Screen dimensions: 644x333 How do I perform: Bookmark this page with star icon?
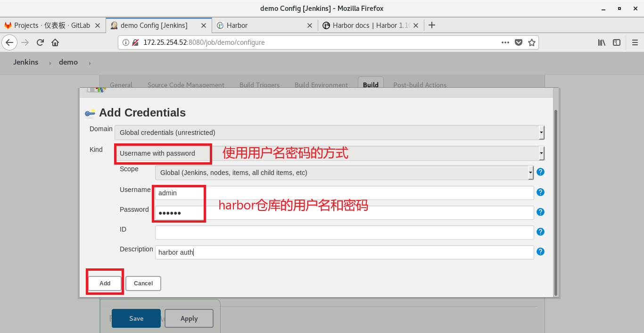(532, 42)
